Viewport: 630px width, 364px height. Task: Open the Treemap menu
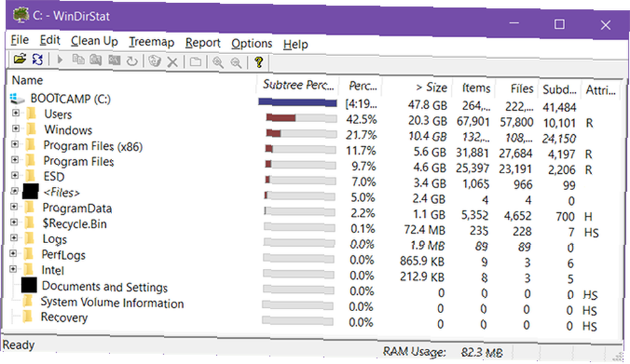tap(151, 42)
